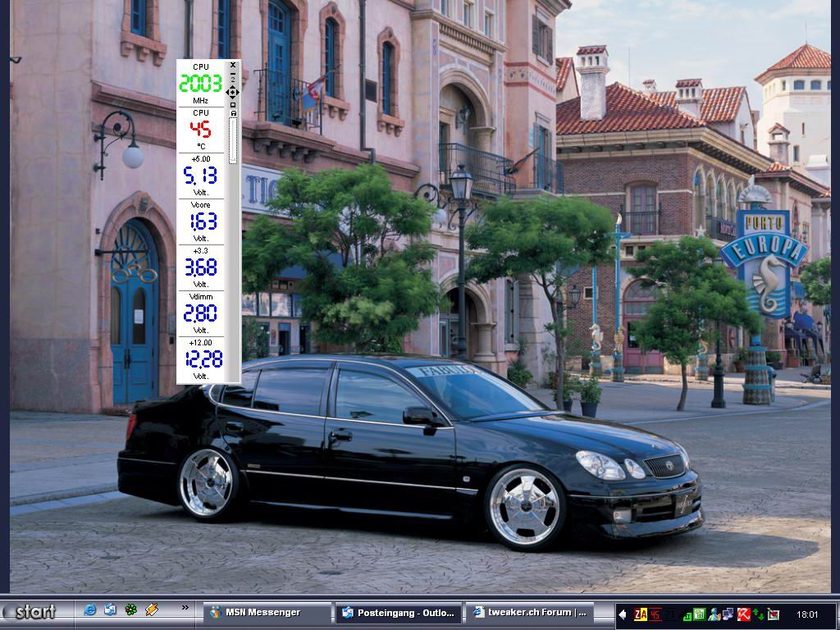Click the red CPU temperature tray icon
Viewport: 840px width, 630px height.
(655, 614)
